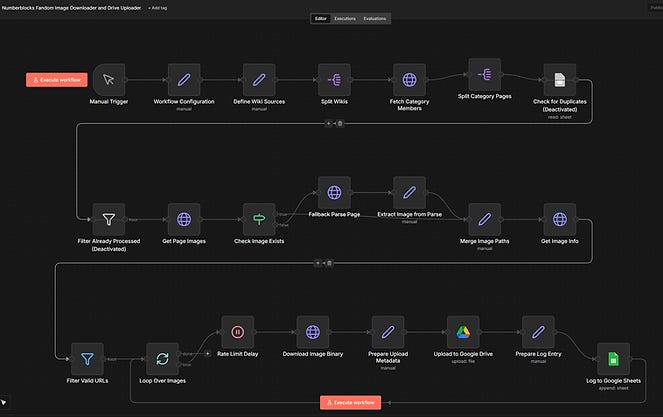Open the Check Image Exists node
663x417 pixels.
(x=259, y=219)
